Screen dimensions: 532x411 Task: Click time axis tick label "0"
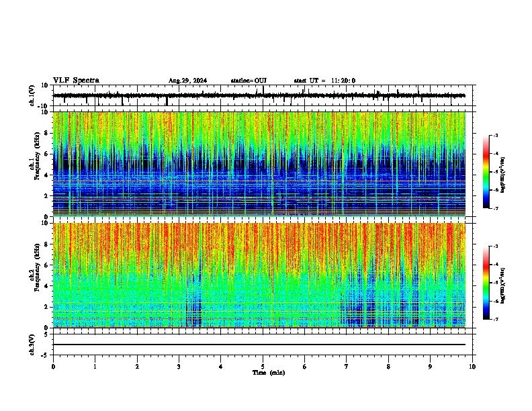pyautogui.click(x=53, y=367)
